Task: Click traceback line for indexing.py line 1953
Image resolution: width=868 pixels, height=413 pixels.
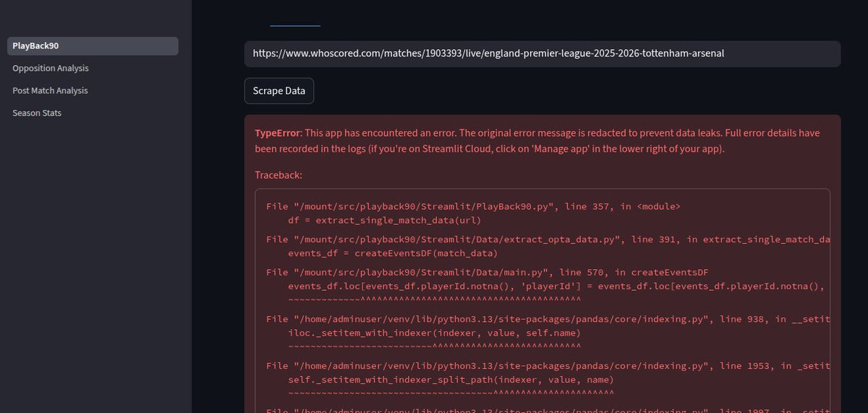Action: coord(548,366)
